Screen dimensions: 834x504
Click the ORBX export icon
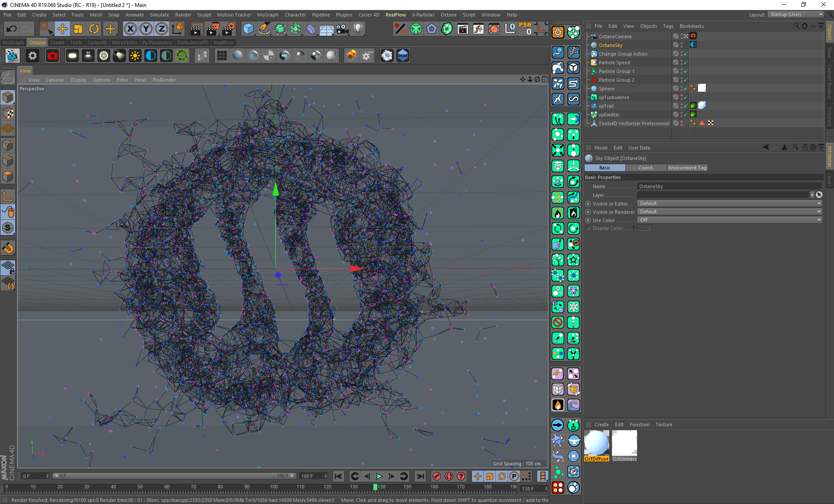click(x=403, y=56)
